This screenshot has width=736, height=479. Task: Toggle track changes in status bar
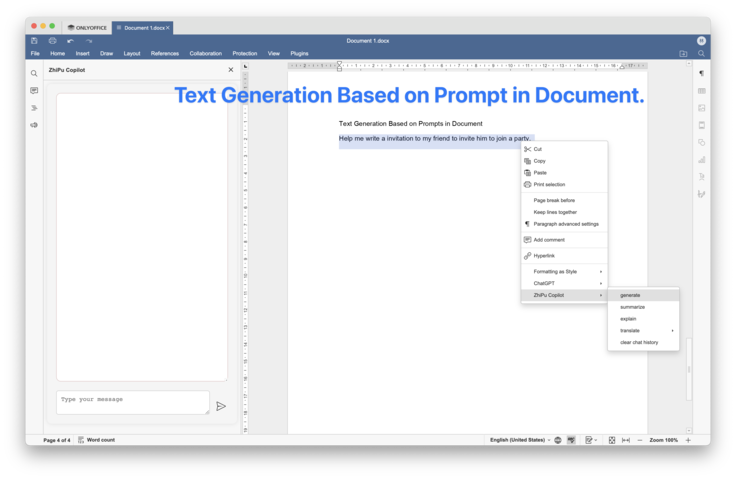coord(590,440)
